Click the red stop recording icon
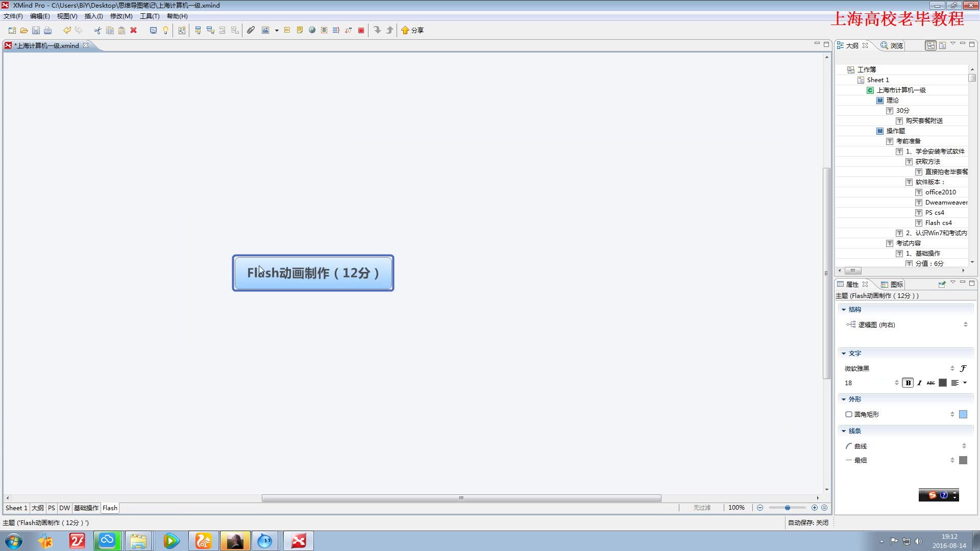 point(361,30)
